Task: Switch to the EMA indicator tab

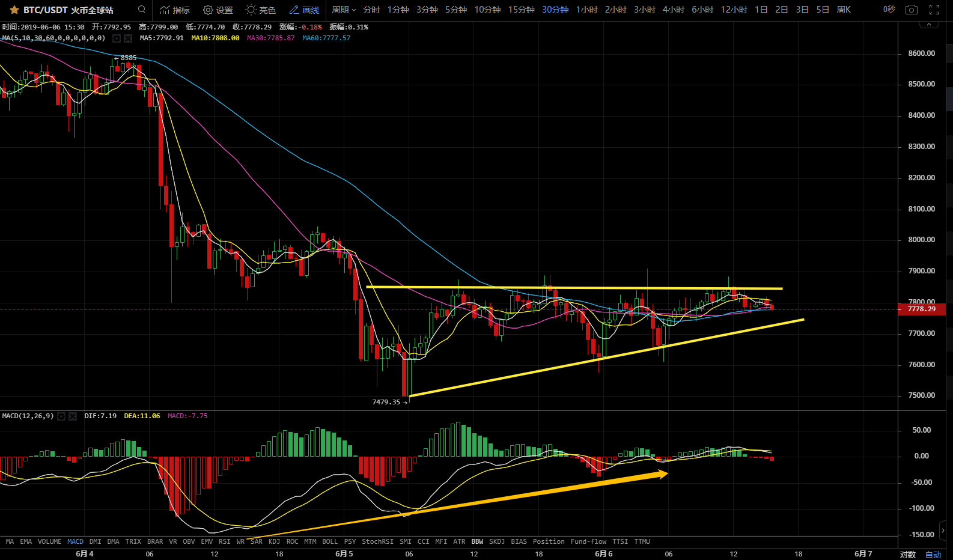Action: click(26, 541)
